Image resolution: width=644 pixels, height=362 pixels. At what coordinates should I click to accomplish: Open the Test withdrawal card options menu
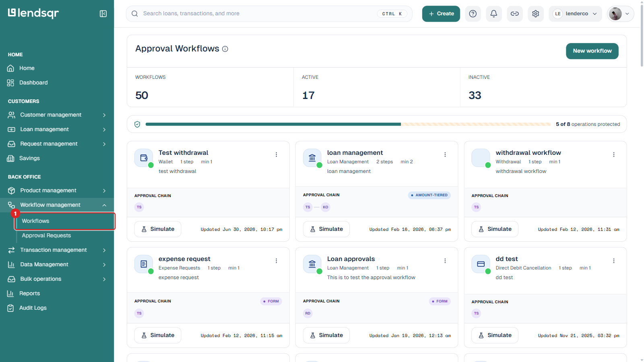pyautogui.click(x=277, y=154)
